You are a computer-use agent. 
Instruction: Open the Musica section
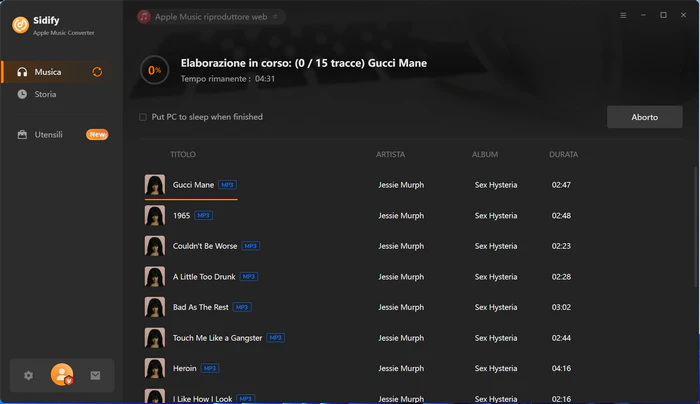[x=57, y=72]
